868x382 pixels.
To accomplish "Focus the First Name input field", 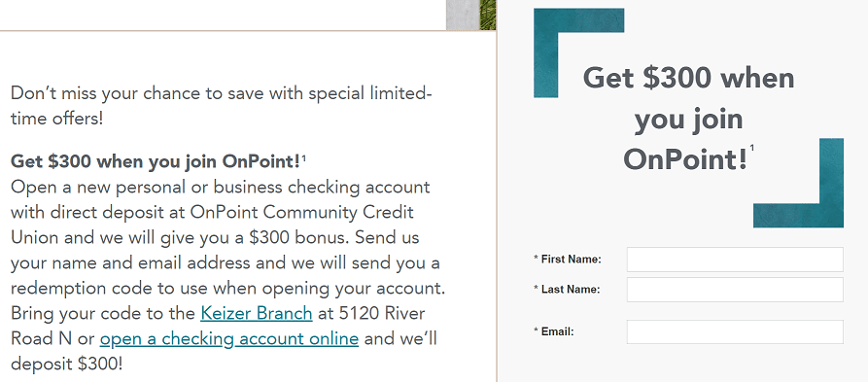I will tap(735, 260).
